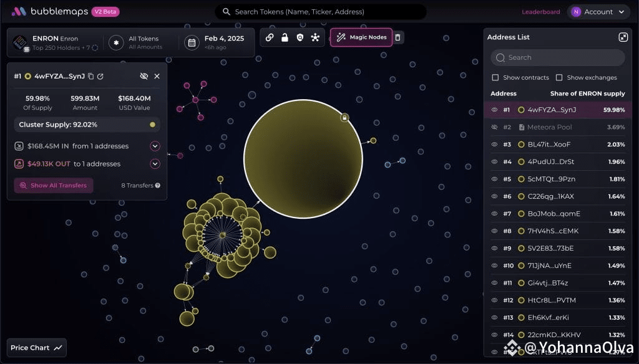Click the Address column header
Screen dimensions: 639x364
pos(504,93)
